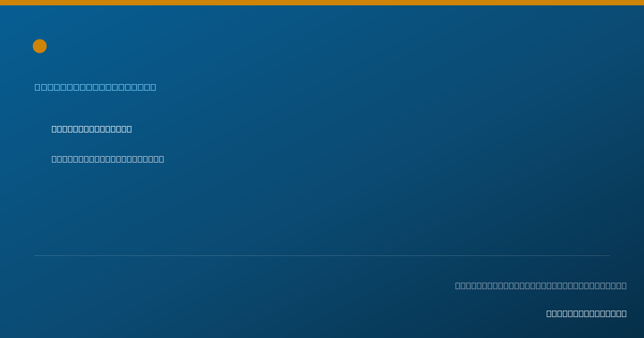Click the last glyph box of blue heading
The height and width of the screenshot is (338, 644).
click(153, 87)
